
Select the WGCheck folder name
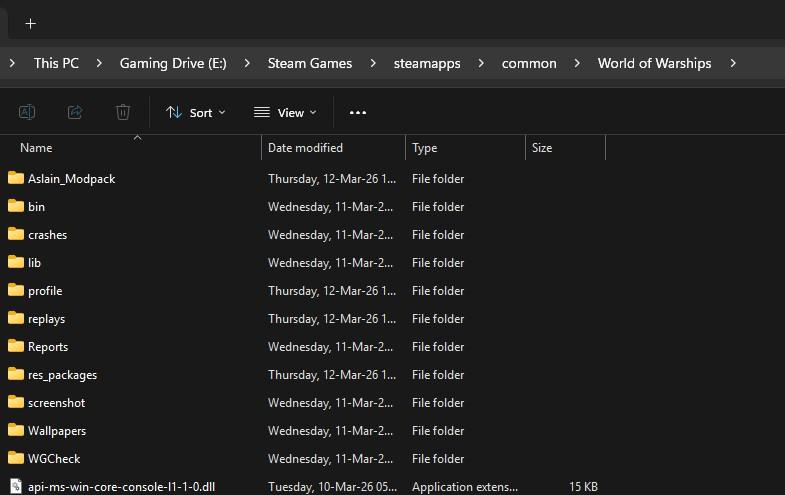pos(54,459)
